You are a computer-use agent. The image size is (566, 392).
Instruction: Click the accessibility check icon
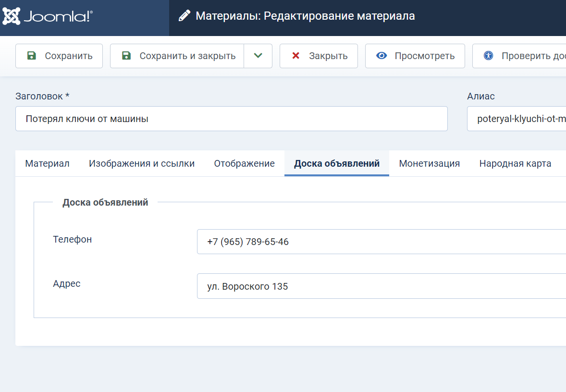tap(489, 56)
